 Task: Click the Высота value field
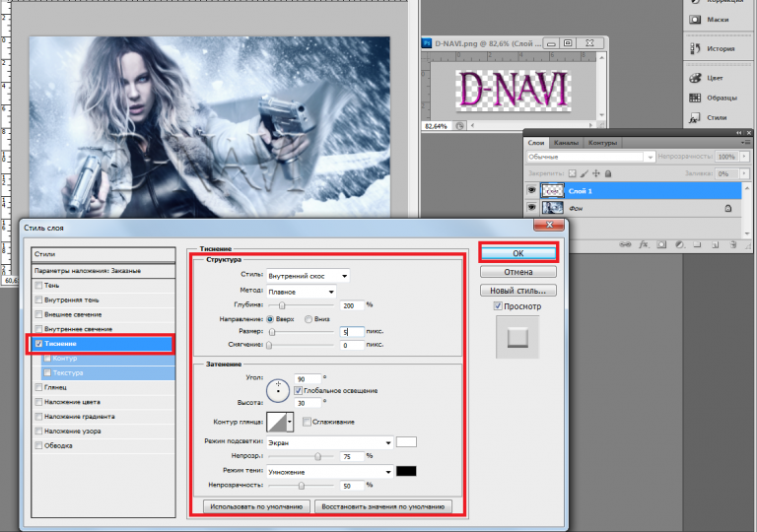pyautogui.click(x=308, y=403)
